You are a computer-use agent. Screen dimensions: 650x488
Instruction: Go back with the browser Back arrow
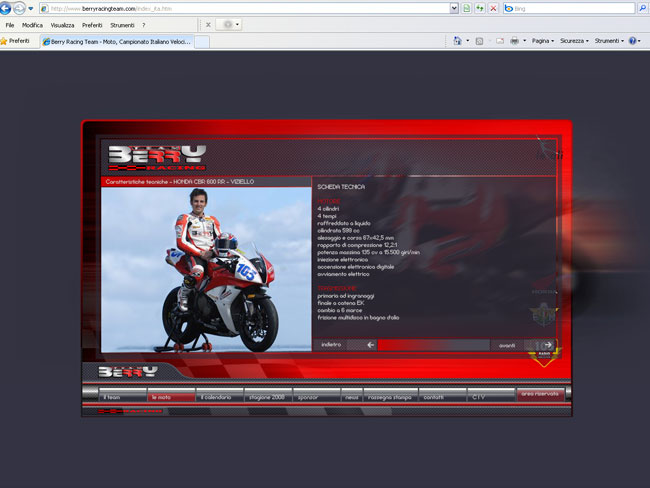tap(5, 8)
